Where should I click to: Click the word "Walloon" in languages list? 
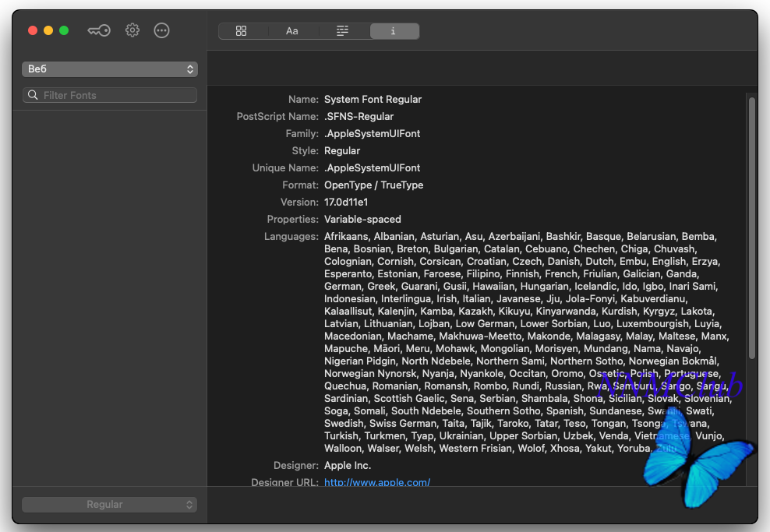(x=342, y=448)
